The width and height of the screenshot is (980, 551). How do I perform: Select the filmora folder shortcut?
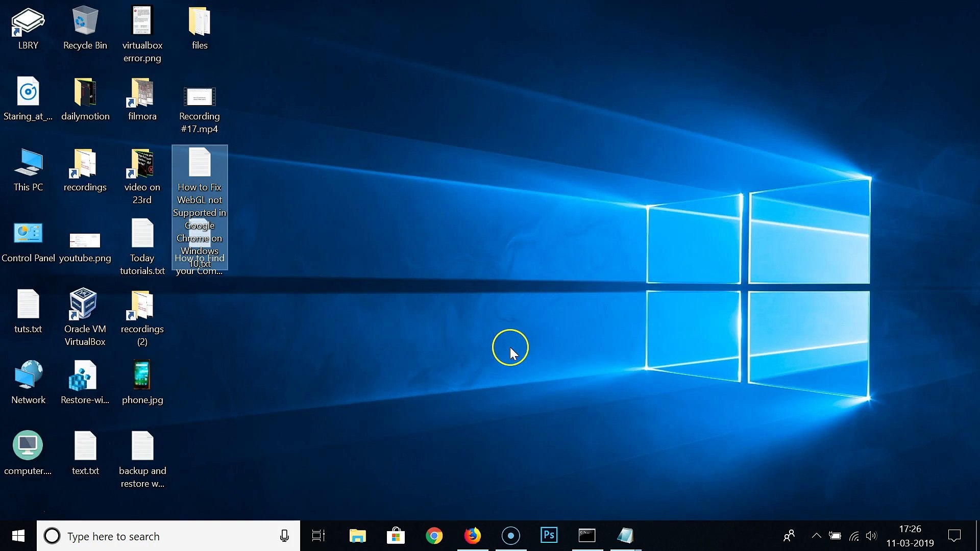[142, 99]
